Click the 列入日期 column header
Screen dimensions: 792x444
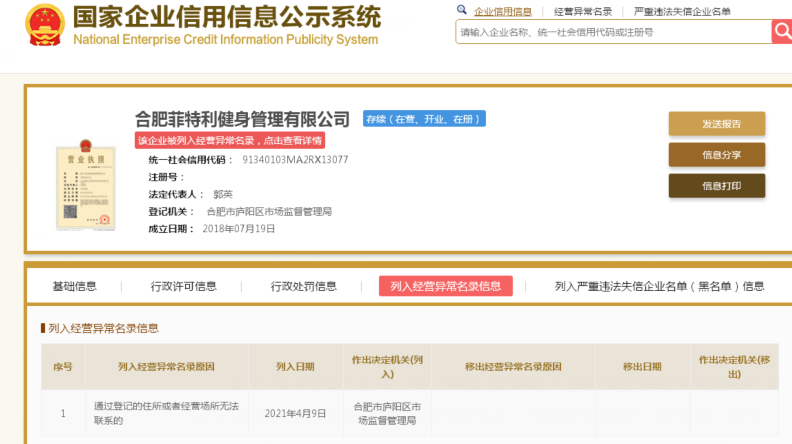point(295,367)
